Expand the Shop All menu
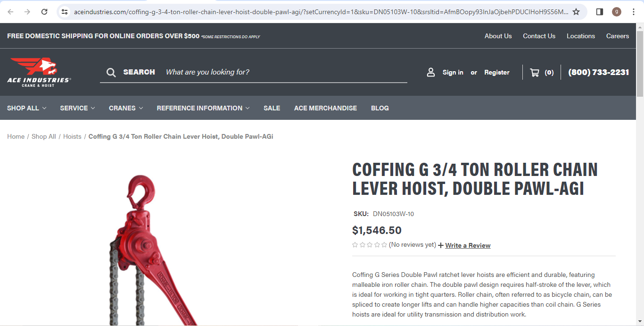Screen dimensions: 644x326 click(x=27, y=108)
